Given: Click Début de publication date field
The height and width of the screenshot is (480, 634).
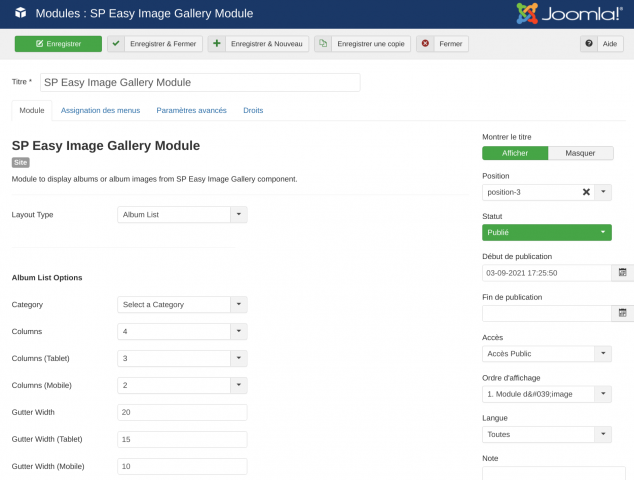Looking at the screenshot, I should (547, 273).
